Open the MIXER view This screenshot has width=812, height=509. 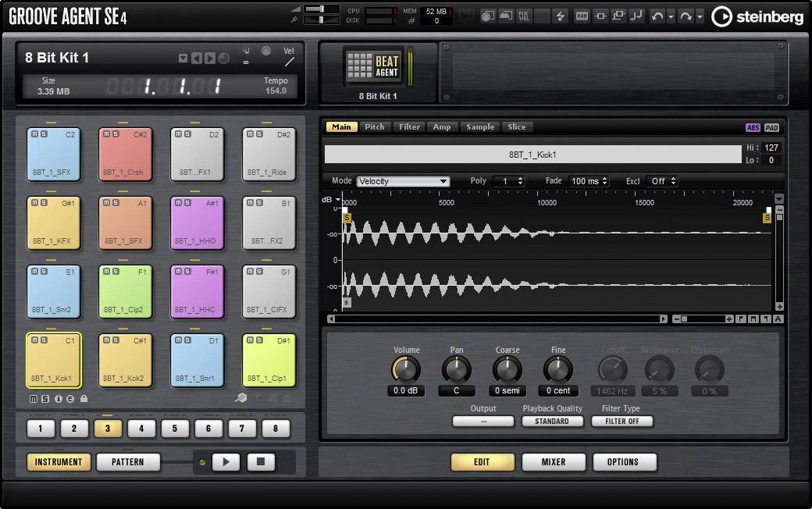(553, 461)
